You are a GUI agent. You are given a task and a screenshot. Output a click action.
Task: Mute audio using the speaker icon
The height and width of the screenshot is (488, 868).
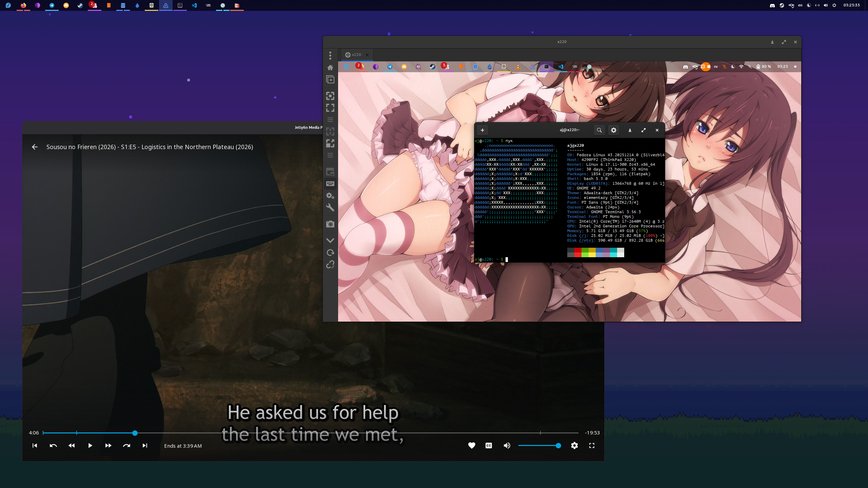pos(507,446)
